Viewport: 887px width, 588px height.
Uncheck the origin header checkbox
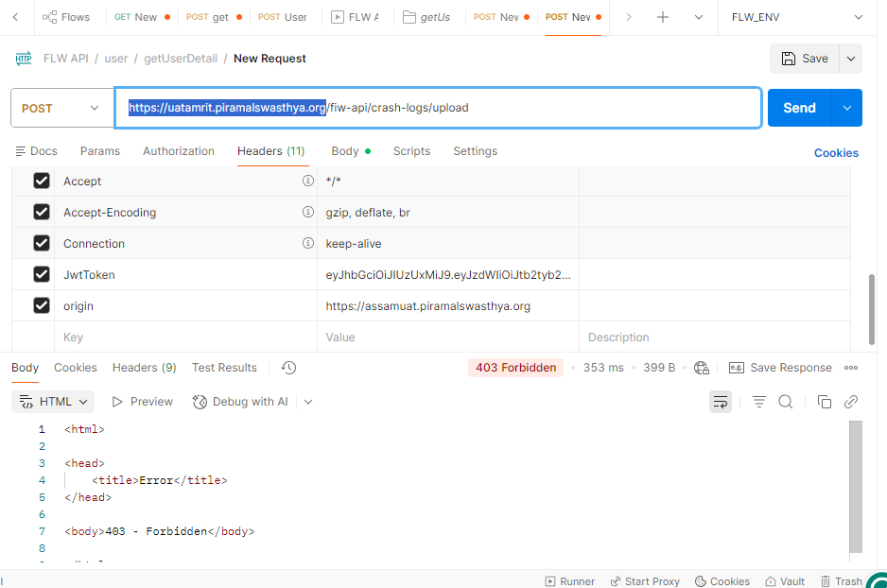[42, 305]
